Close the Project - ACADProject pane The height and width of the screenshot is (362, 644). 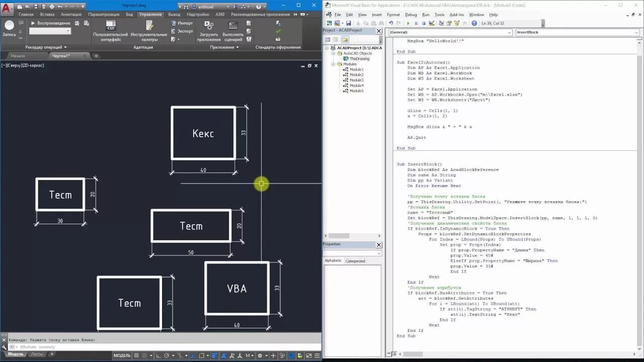pos(379,31)
